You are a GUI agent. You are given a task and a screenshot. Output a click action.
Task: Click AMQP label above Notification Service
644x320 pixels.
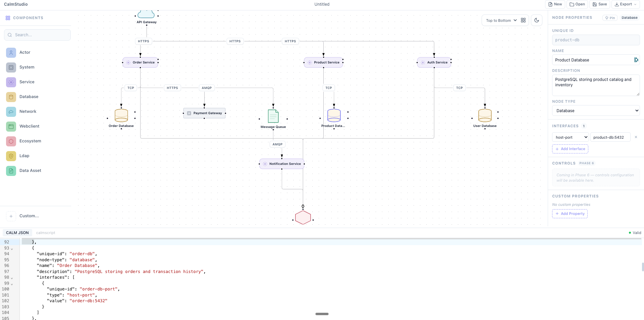[277, 144]
